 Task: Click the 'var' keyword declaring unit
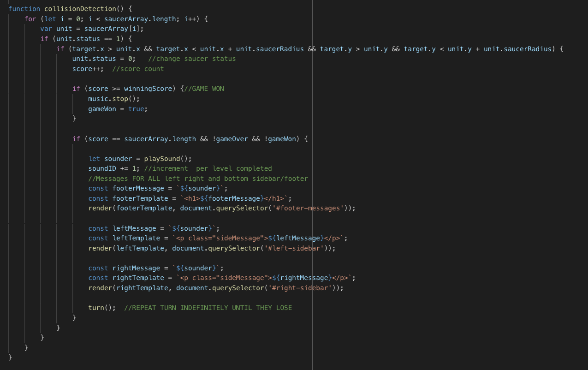click(x=46, y=29)
